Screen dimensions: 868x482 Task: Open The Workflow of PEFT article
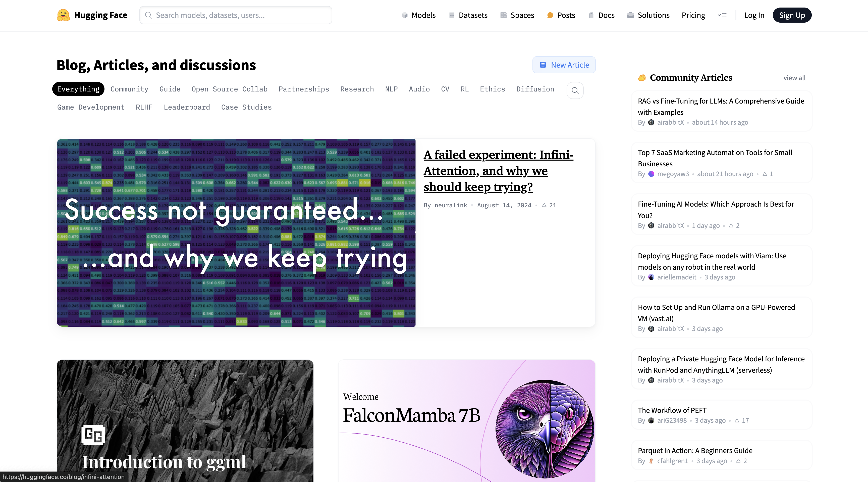pos(672,410)
